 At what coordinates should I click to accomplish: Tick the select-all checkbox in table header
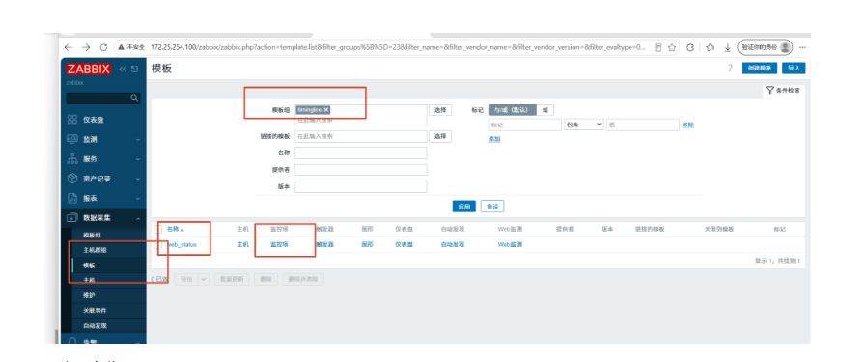[157, 229]
